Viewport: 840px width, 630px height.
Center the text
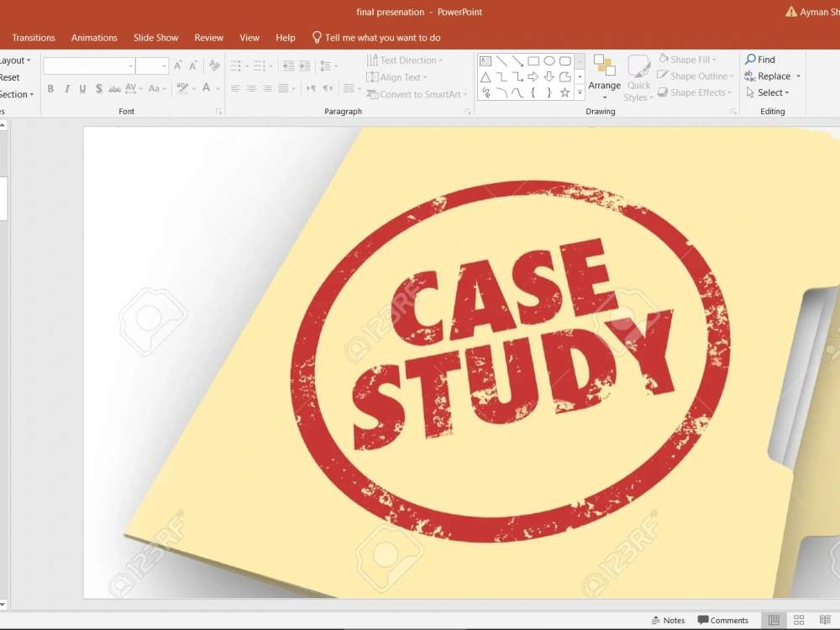click(x=251, y=89)
